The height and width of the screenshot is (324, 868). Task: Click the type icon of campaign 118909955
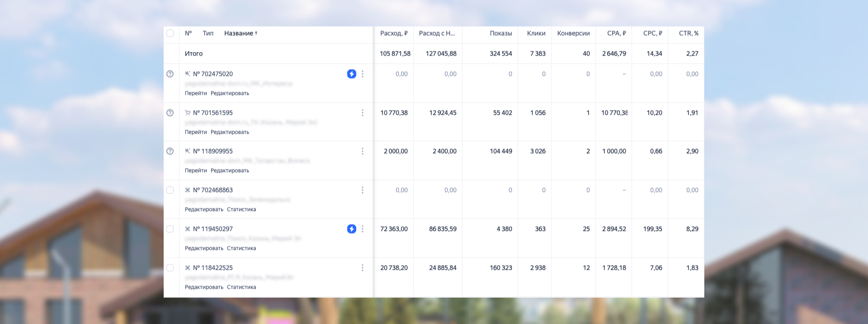188,151
